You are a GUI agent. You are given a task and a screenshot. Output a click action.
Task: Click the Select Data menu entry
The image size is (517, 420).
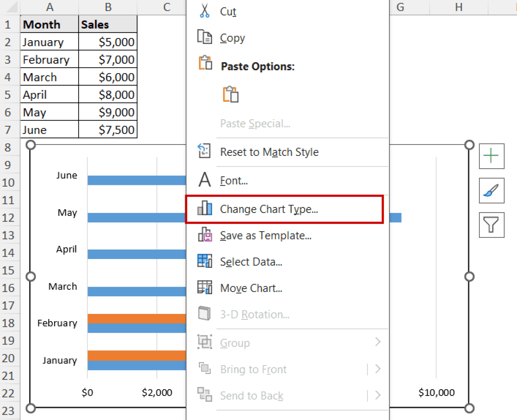[x=251, y=261]
